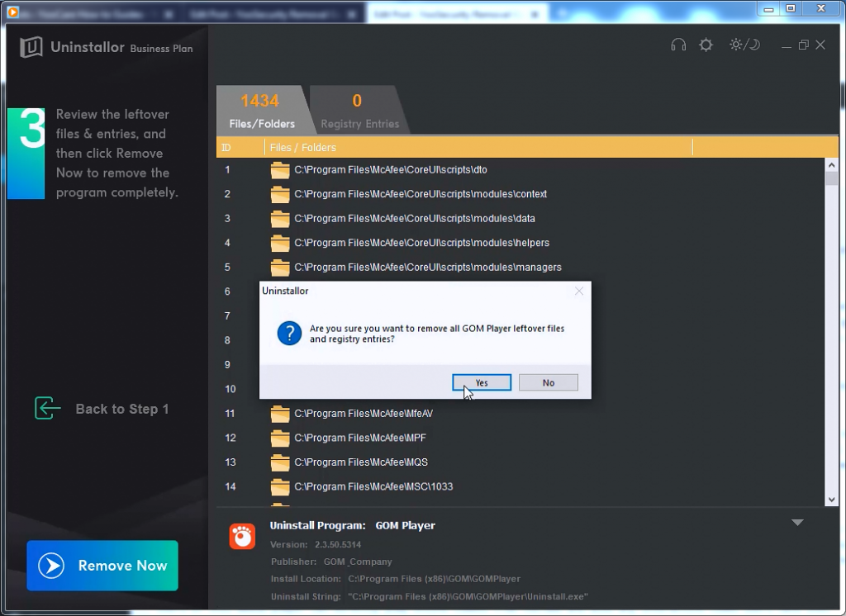The width and height of the screenshot is (846, 616).
Task: Minimize the Uninstallor app window
Action: tap(787, 45)
